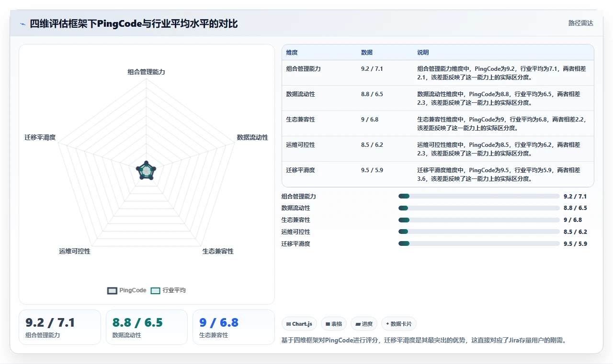Image resolution: width=613 pixels, height=364 pixels.
Task: Click table data cell 8.5 / 6.2
Action: [372, 145]
